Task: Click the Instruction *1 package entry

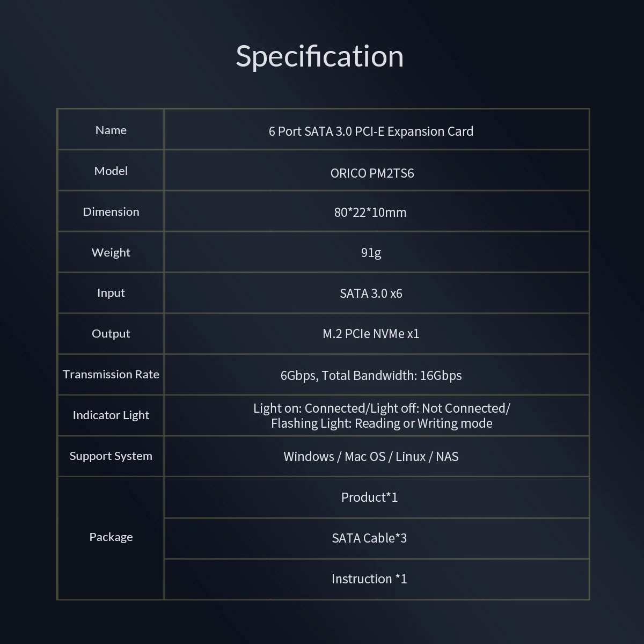Action: coord(369,579)
